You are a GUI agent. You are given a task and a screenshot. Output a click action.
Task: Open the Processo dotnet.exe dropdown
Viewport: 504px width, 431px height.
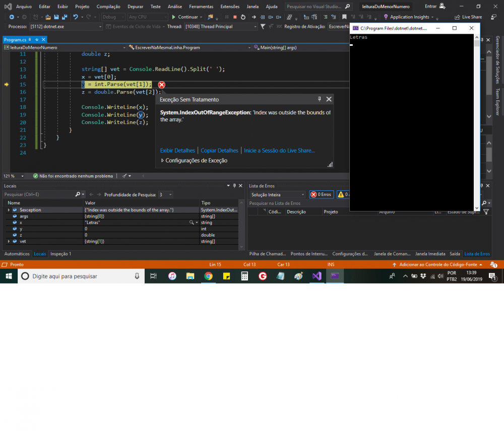coord(66,26)
